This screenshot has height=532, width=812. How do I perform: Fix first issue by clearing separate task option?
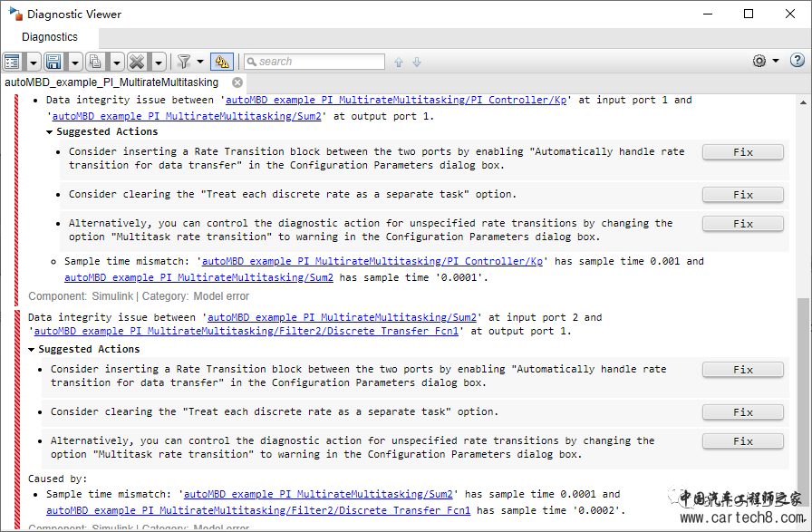point(742,195)
